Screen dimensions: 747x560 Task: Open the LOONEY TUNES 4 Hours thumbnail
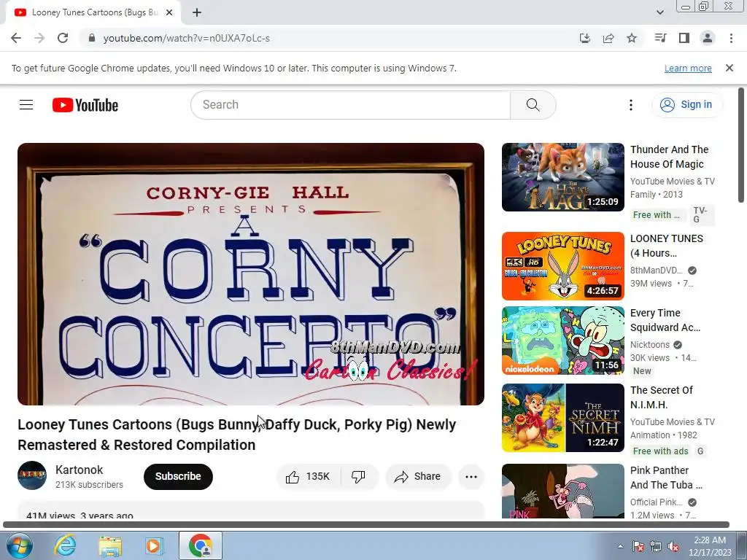tap(562, 265)
